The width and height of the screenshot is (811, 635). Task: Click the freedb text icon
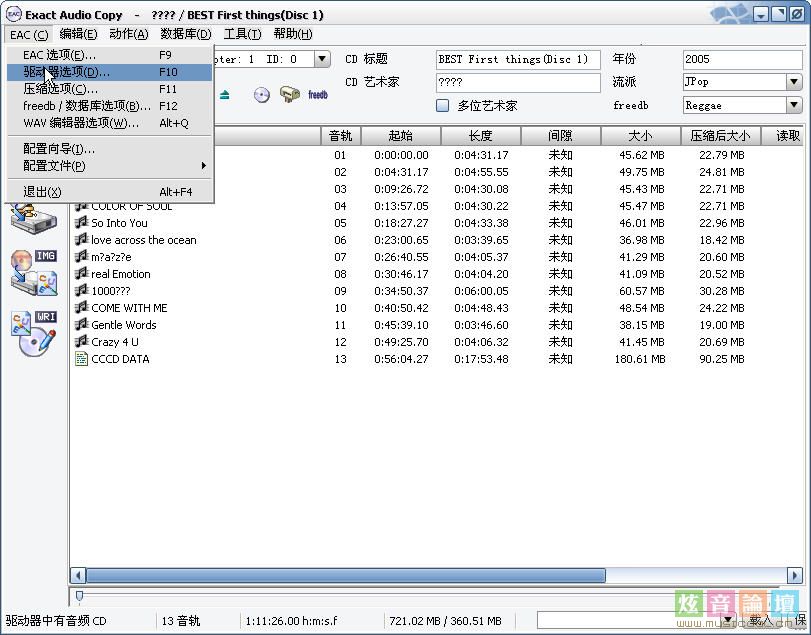click(x=318, y=95)
